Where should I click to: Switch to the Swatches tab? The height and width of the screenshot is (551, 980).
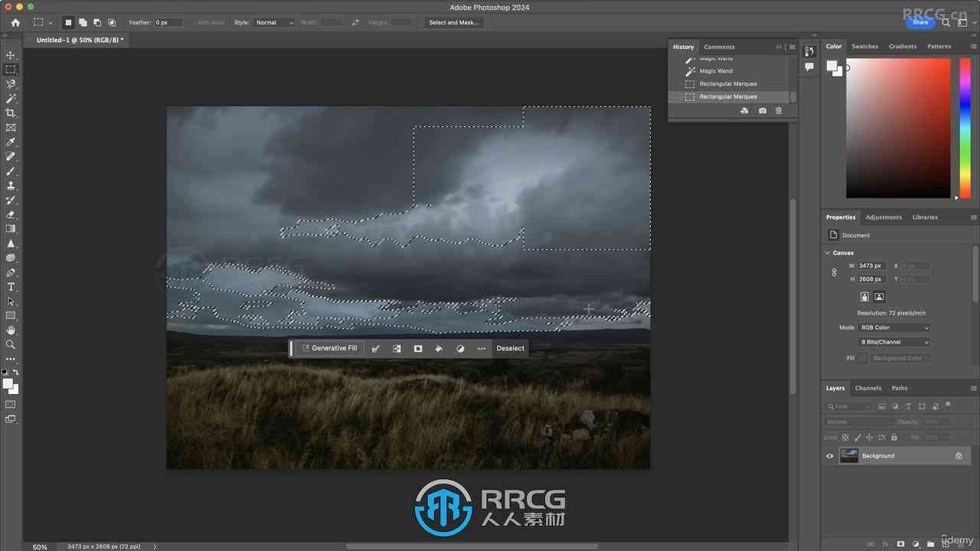coord(865,47)
